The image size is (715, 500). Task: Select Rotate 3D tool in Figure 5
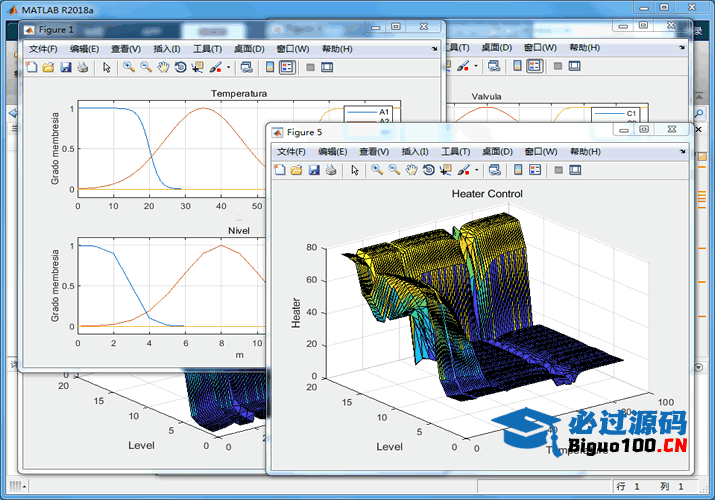[429, 170]
